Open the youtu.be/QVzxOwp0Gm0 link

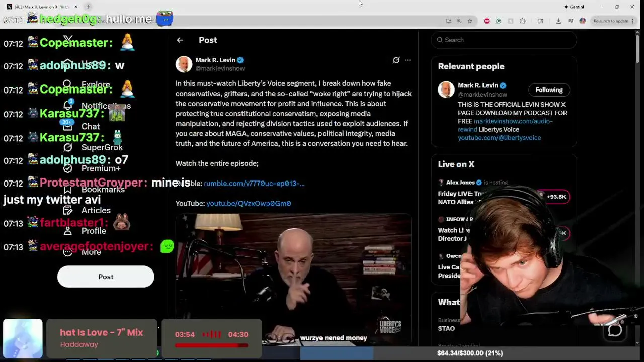(x=249, y=203)
